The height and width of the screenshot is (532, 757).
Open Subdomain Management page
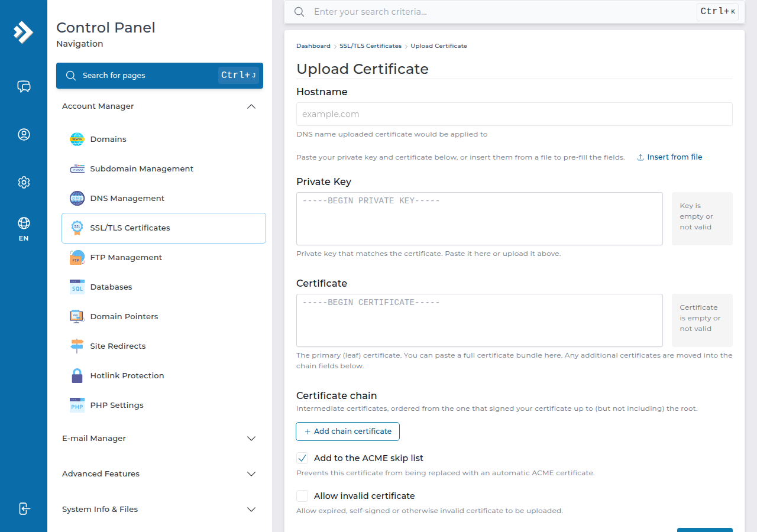click(164, 169)
